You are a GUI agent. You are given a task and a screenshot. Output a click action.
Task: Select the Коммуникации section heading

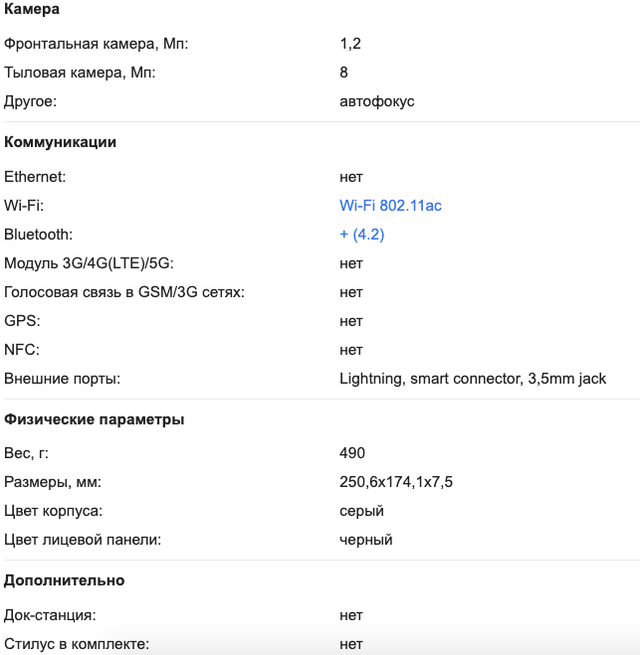tap(60, 142)
